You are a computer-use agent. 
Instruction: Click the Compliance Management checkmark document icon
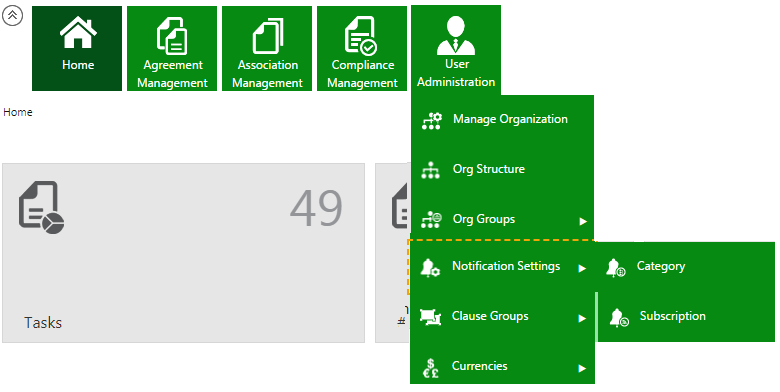click(x=361, y=35)
